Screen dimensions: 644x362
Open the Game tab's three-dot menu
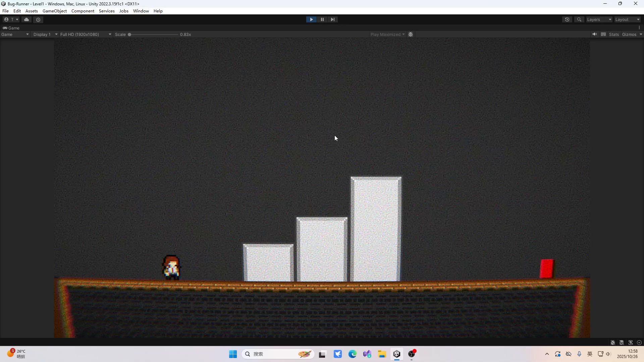[639, 28]
